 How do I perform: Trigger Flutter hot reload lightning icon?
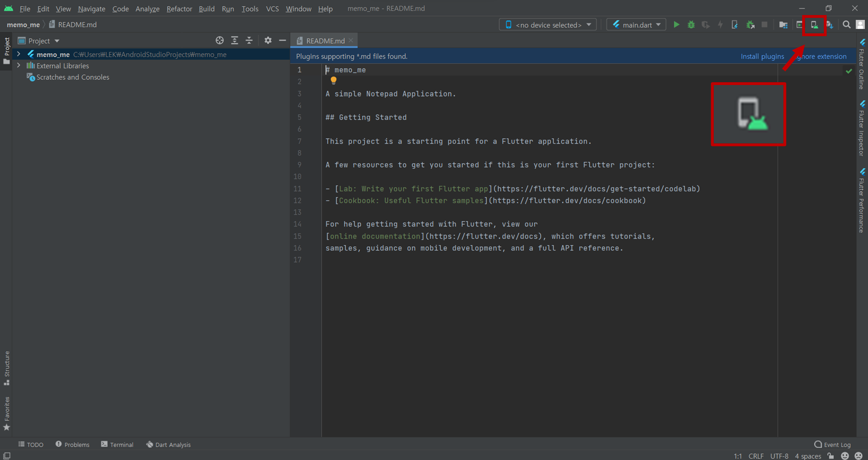720,24
